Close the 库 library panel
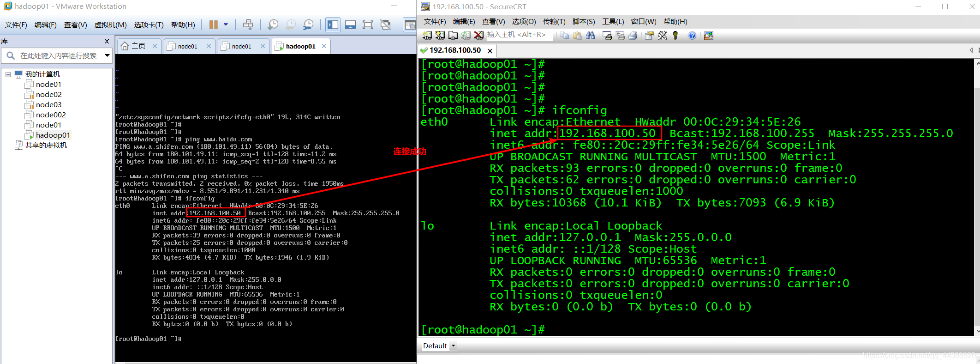This screenshot has height=364, width=980. click(107, 41)
